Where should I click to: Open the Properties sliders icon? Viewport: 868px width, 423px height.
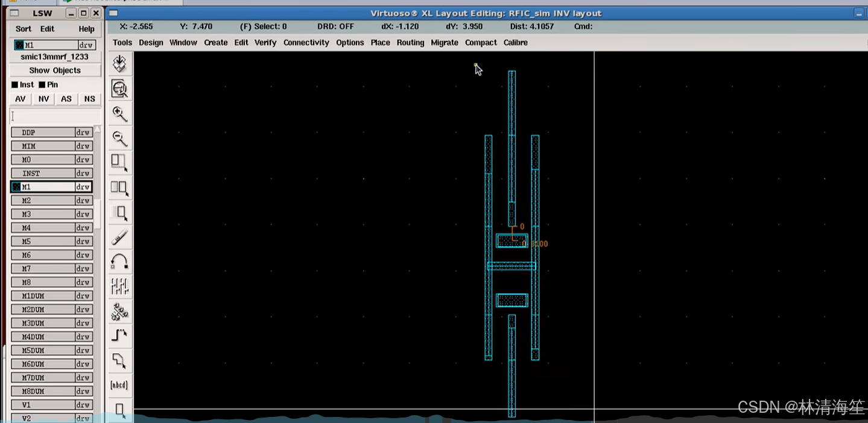(120, 286)
